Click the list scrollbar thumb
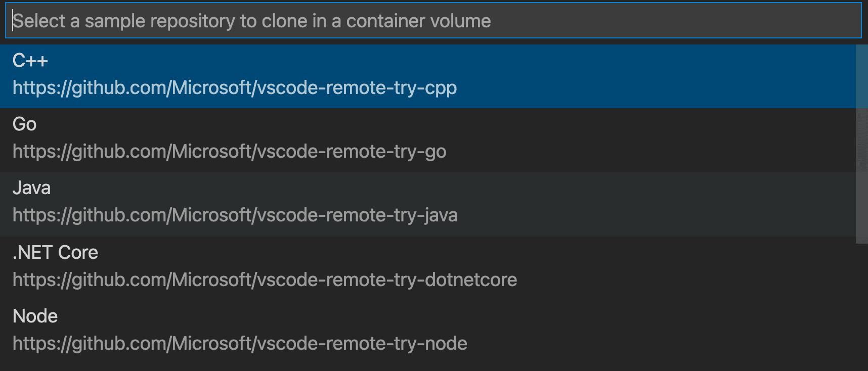Screen dimensions: 868x371 tap(861, 144)
